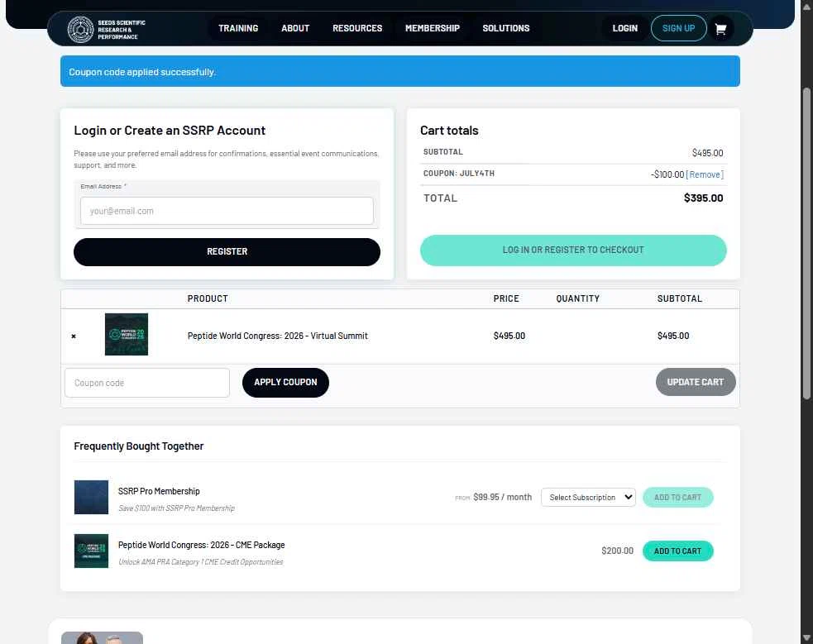Image resolution: width=813 pixels, height=644 pixels.
Task: Open the Membership menu
Action: pos(433,28)
